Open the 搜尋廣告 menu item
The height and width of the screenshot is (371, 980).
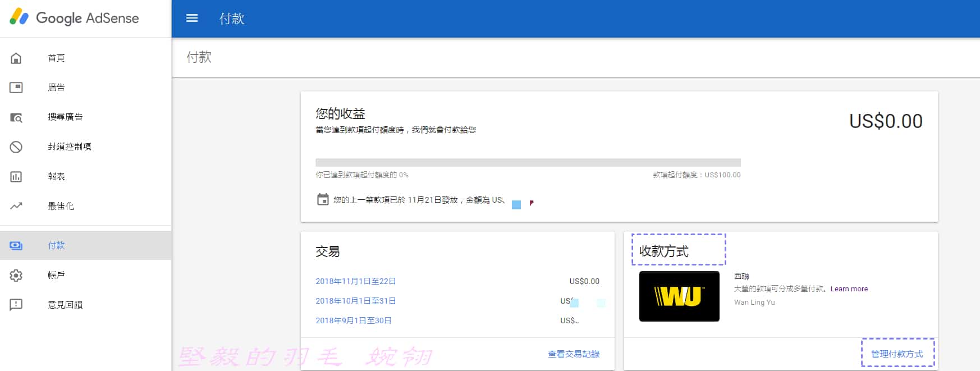coord(65,117)
